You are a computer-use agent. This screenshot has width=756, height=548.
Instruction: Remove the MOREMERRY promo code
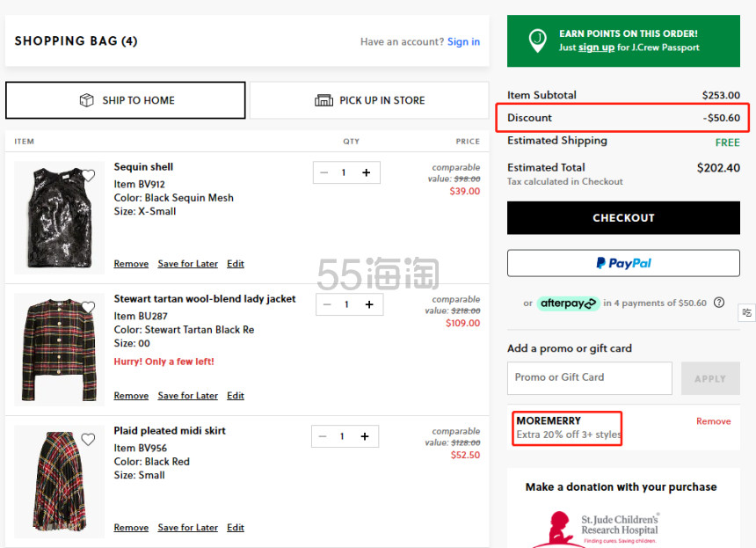[x=713, y=421]
